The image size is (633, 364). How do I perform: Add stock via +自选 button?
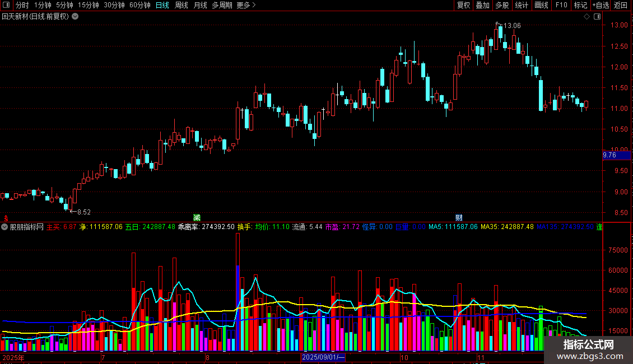coord(601,5)
